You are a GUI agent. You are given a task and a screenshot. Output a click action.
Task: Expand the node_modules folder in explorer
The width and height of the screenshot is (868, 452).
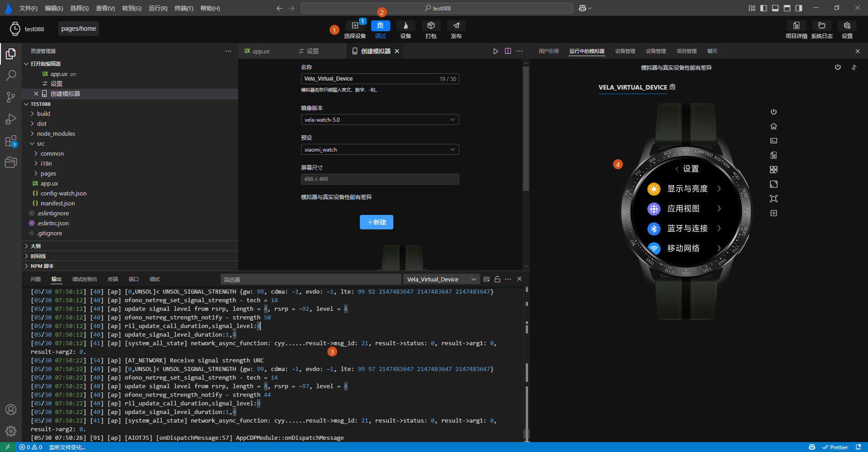56,133
